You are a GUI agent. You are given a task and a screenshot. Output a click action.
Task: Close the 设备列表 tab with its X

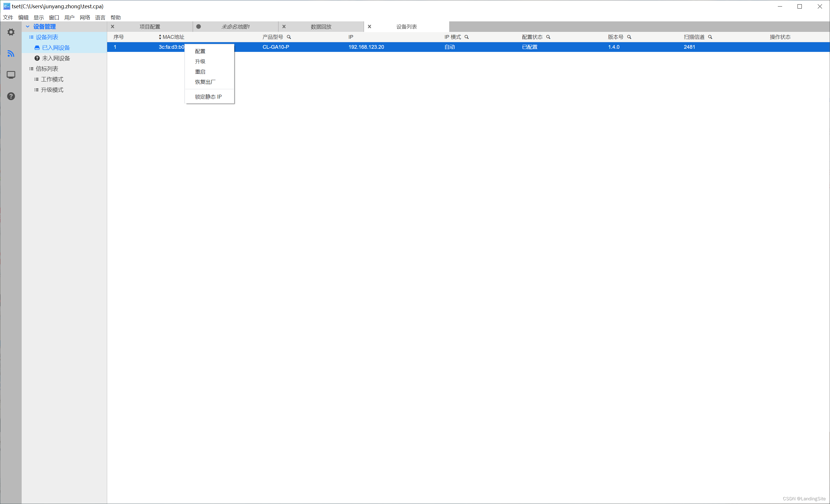click(x=369, y=27)
